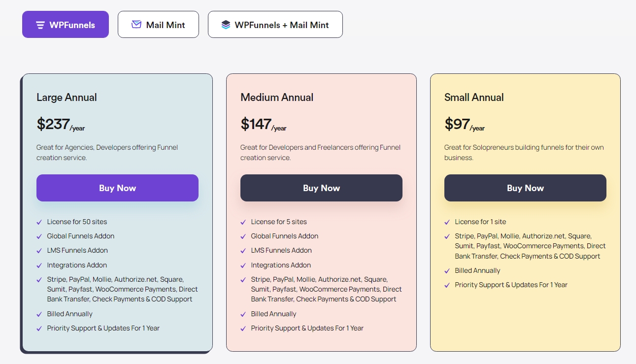Click Medium Annual Stripe, PayPal payments checkmark
The image size is (636, 364).
[243, 280]
